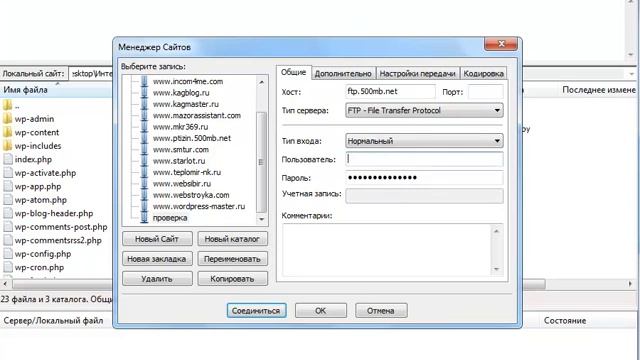
Task: Select the wp-commentsrss2.php file name
Action: tap(58, 240)
